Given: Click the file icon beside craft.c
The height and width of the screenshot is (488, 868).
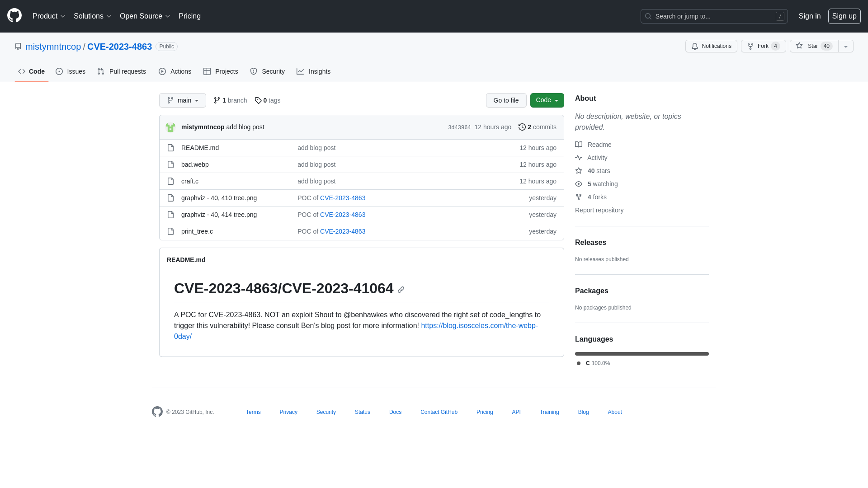Looking at the screenshot, I should point(170,181).
